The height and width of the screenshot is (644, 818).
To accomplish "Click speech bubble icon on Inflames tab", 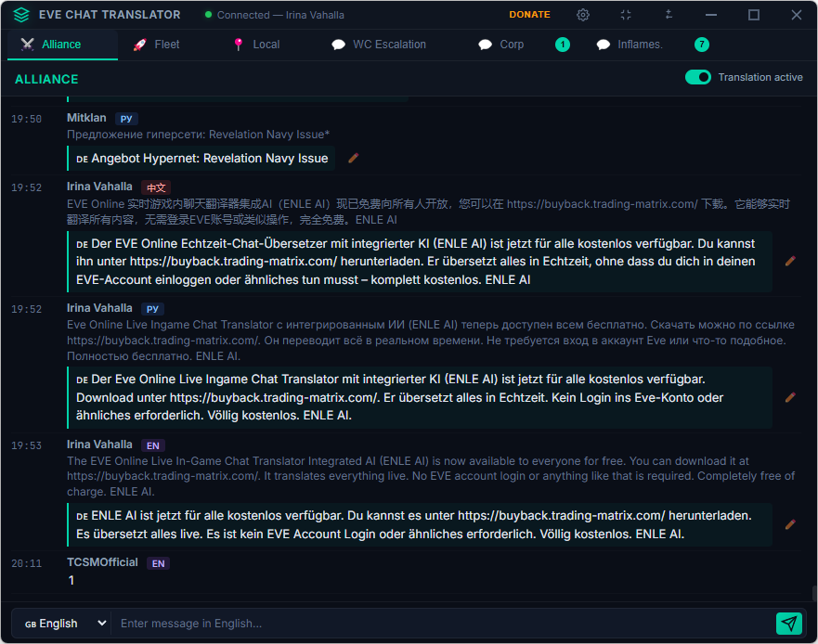I will coord(604,45).
